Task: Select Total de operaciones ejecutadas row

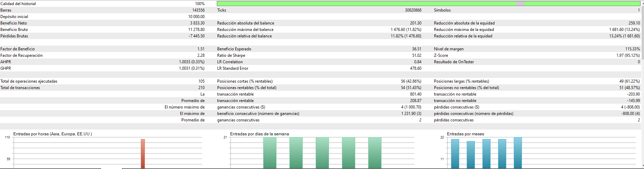Action: (102, 81)
